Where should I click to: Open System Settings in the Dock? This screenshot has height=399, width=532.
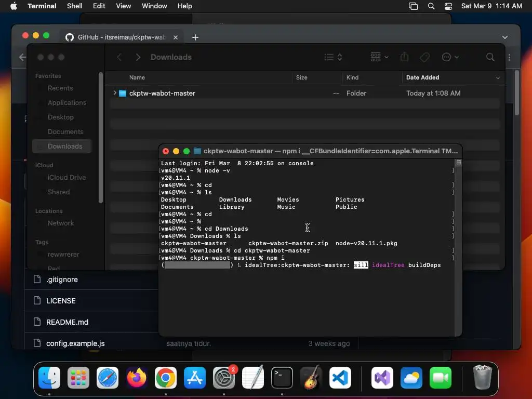[224, 377]
